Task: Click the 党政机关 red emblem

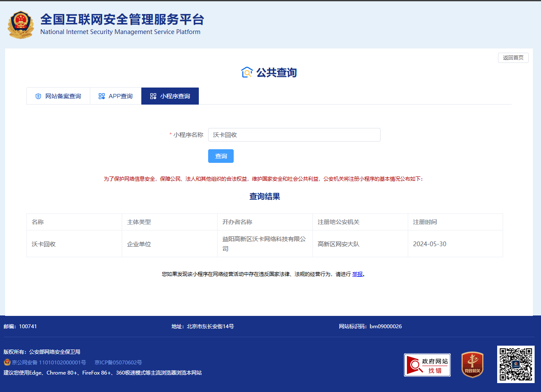Action: (x=472, y=364)
